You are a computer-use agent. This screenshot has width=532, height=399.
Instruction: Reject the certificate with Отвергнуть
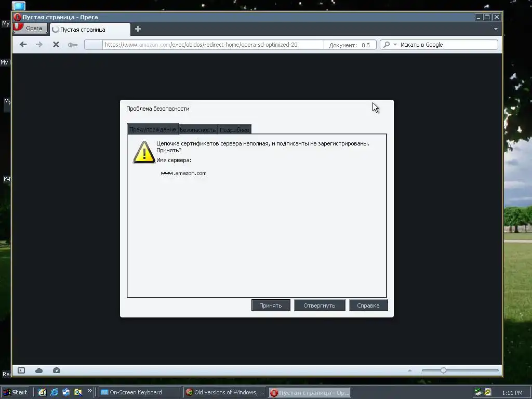coord(320,305)
